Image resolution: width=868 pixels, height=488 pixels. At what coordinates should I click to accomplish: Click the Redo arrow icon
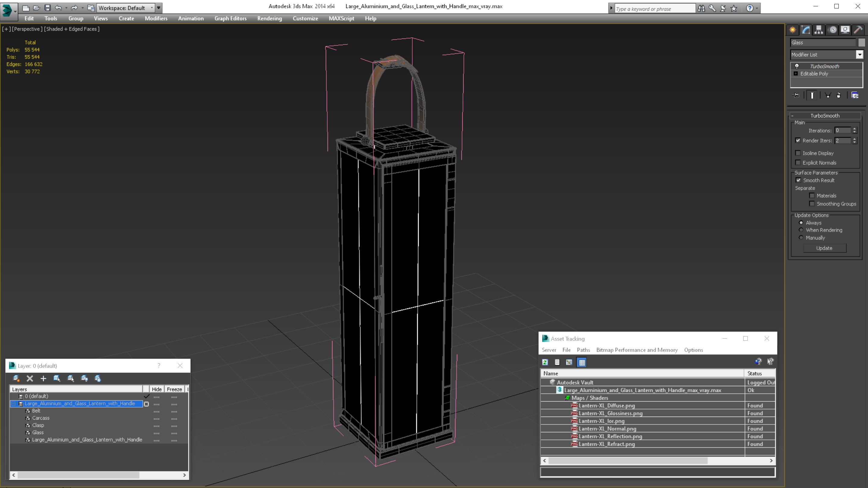(74, 8)
